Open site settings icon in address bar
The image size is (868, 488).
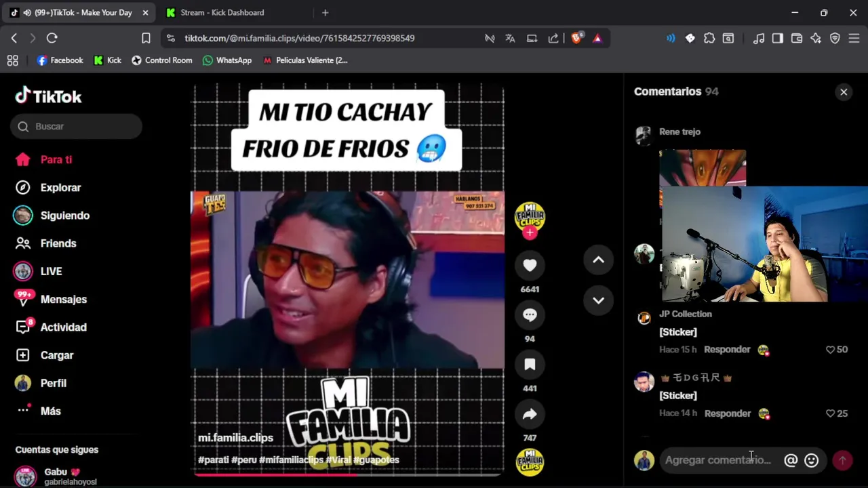click(170, 39)
